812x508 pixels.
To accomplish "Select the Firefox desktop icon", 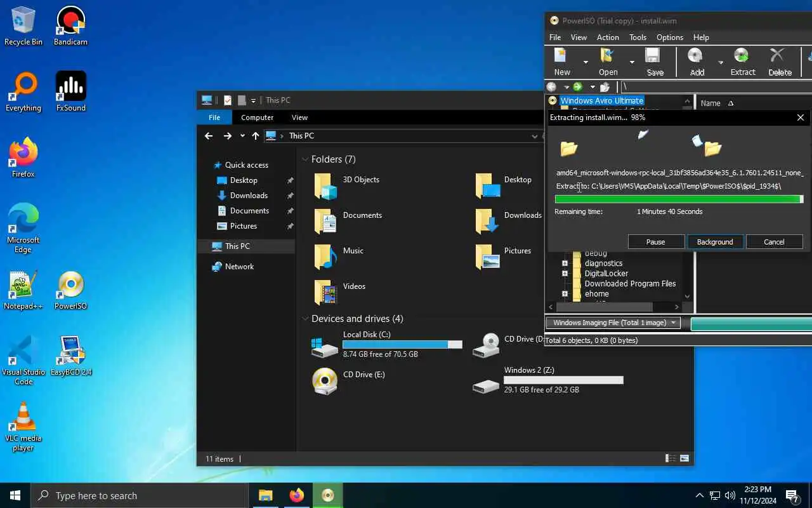I will [23, 158].
